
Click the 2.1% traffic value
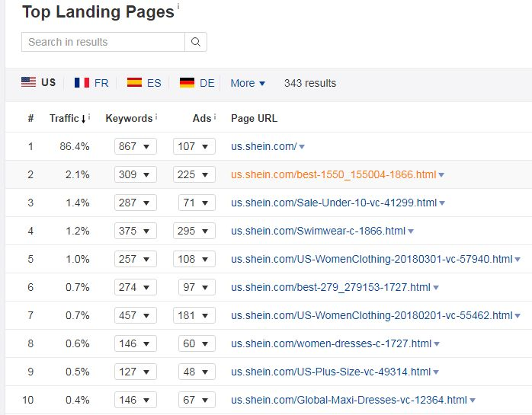pos(77,174)
